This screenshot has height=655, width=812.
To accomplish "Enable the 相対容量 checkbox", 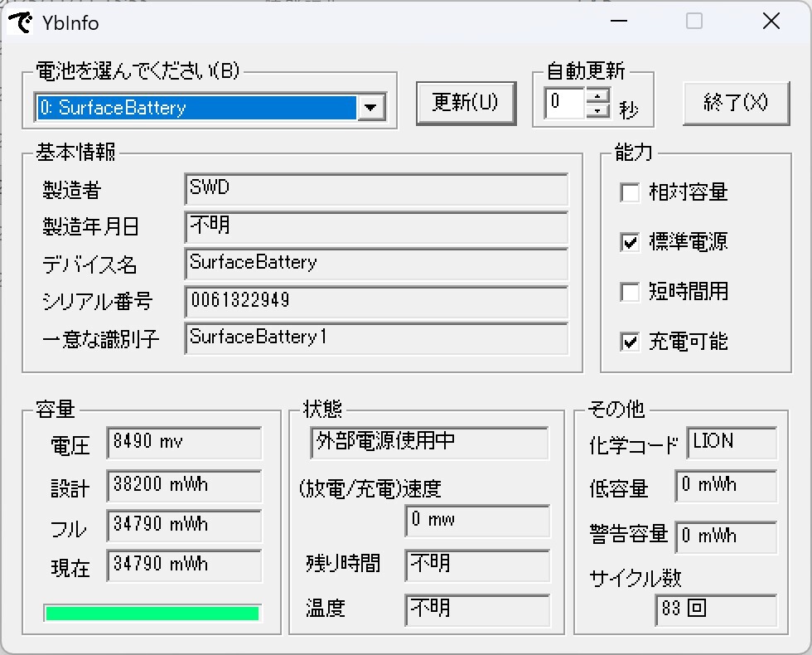I will tap(629, 192).
